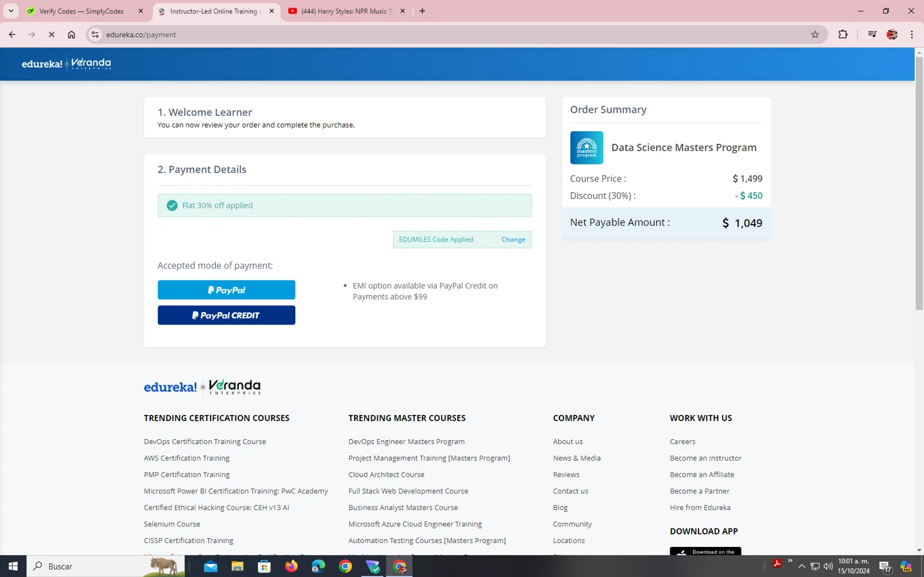The image size is (924, 577).
Task: Launch Firefox from the taskbar
Action: [291, 567]
